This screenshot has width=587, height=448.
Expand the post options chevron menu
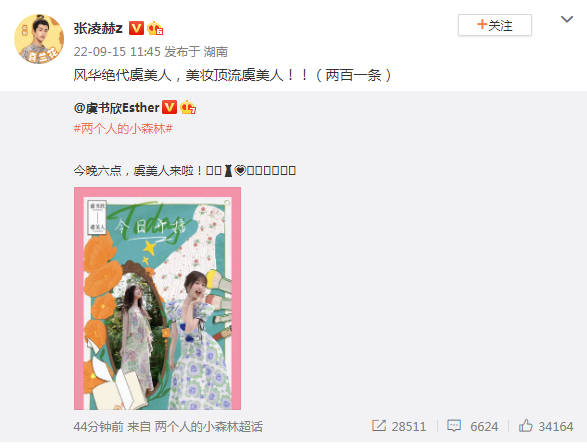coord(567,19)
